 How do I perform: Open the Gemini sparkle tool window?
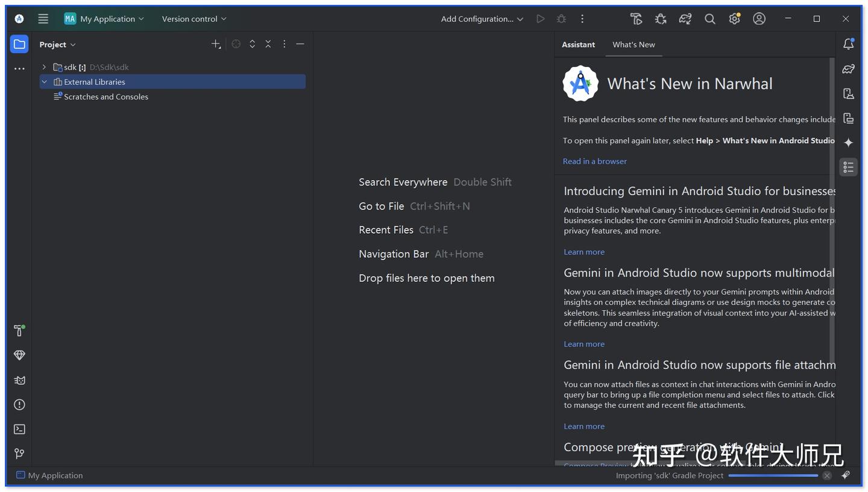[848, 143]
